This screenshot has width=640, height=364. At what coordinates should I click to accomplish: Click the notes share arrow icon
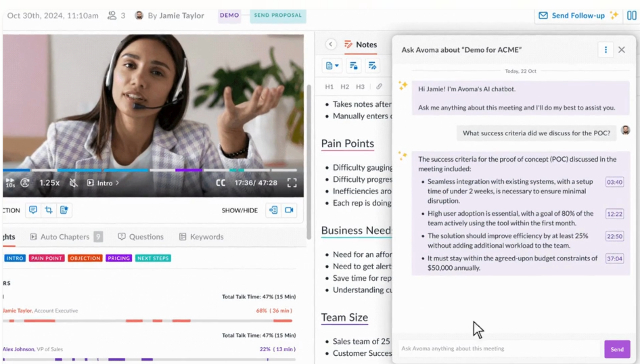(x=372, y=66)
